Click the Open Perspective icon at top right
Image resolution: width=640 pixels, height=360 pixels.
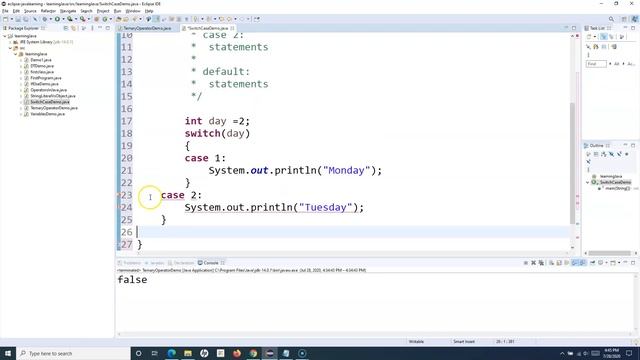[624, 19]
